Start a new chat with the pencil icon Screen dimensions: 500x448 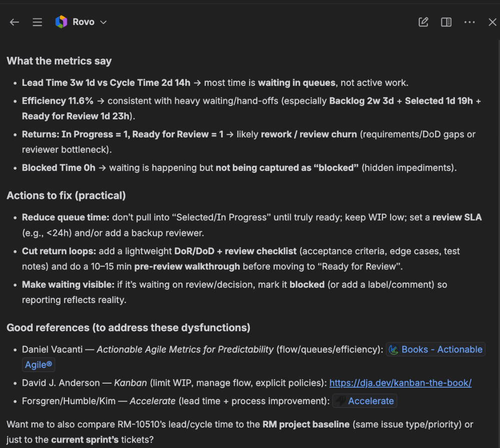point(423,22)
